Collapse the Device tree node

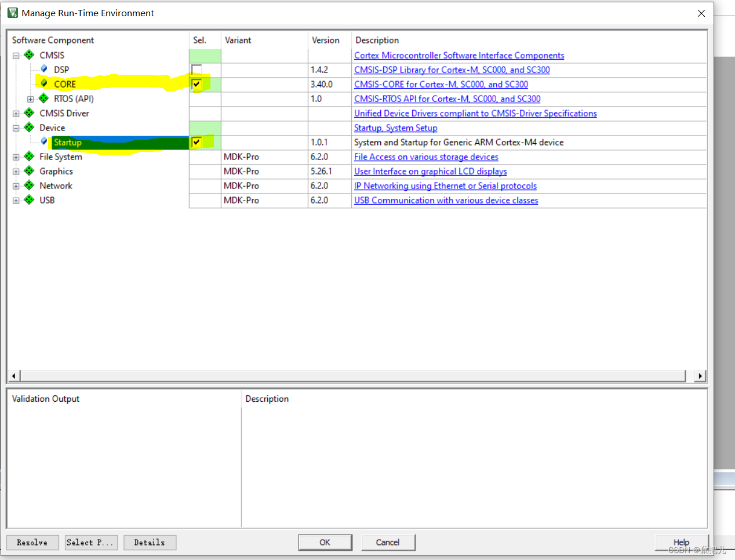(16, 128)
